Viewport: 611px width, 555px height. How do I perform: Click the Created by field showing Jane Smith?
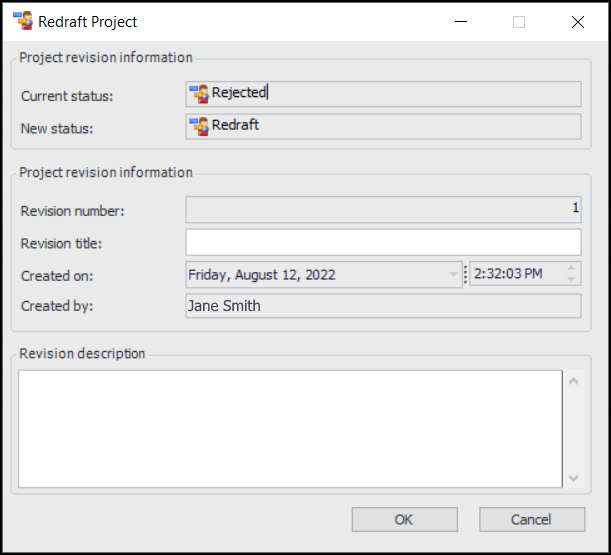point(383,306)
